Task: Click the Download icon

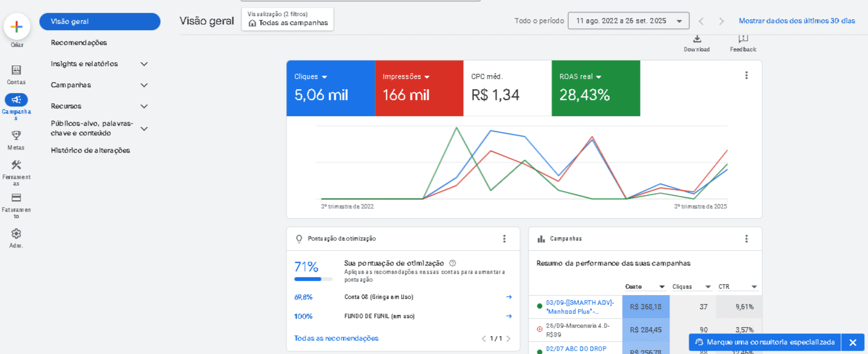Action: [697, 40]
